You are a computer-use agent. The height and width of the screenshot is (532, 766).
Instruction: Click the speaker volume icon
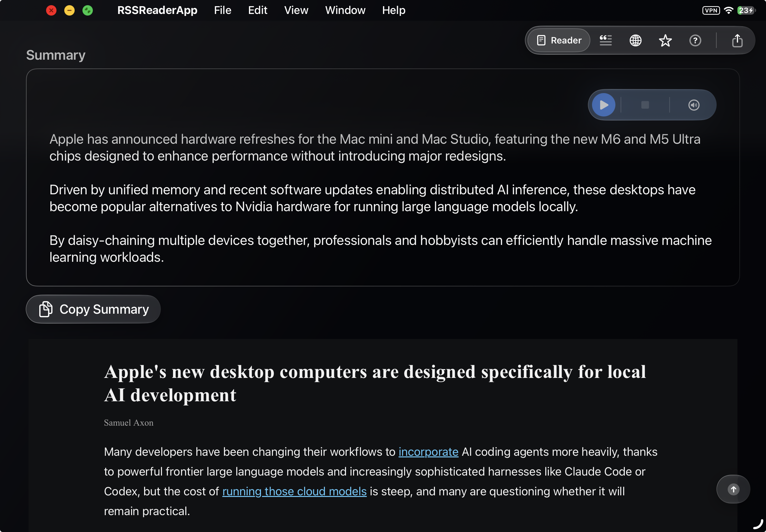694,105
